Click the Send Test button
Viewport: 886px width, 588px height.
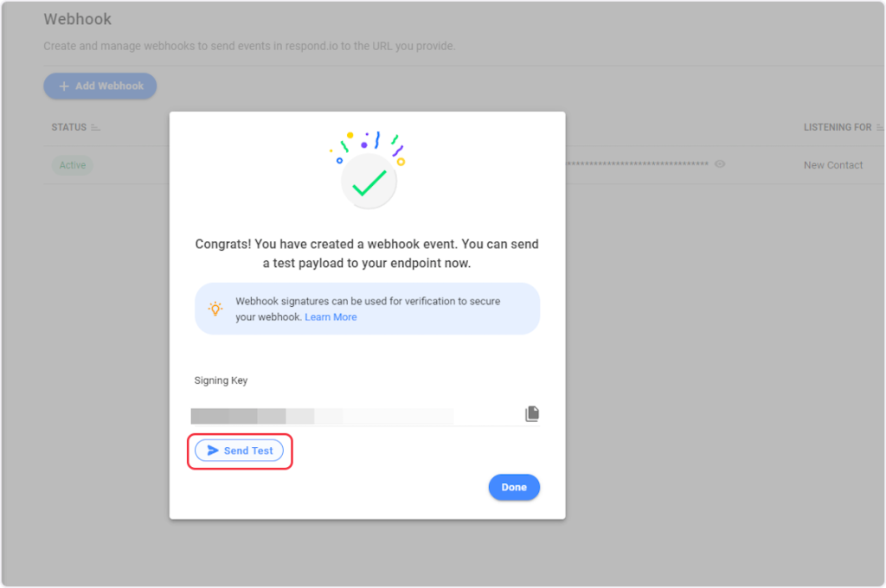[x=240, y=451]
